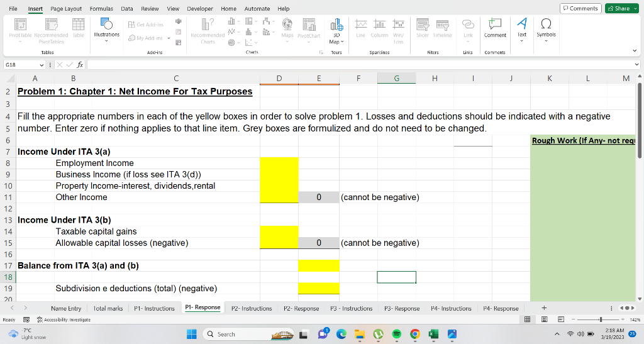Image resolution: width=644 pixels, height=344 pixels.
Task: Insert a Column sparkline
Action: tap(379, 29)
